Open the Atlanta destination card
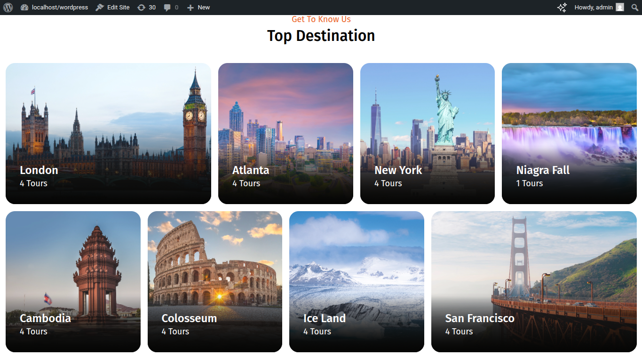This screenshot has height=364, width=642. tap(285, 134)
